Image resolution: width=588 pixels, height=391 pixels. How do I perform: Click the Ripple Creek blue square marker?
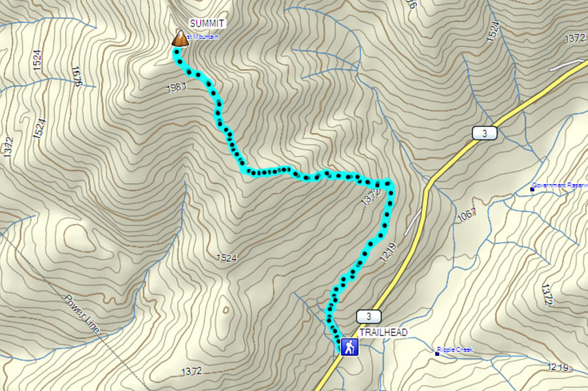[437, 353]
